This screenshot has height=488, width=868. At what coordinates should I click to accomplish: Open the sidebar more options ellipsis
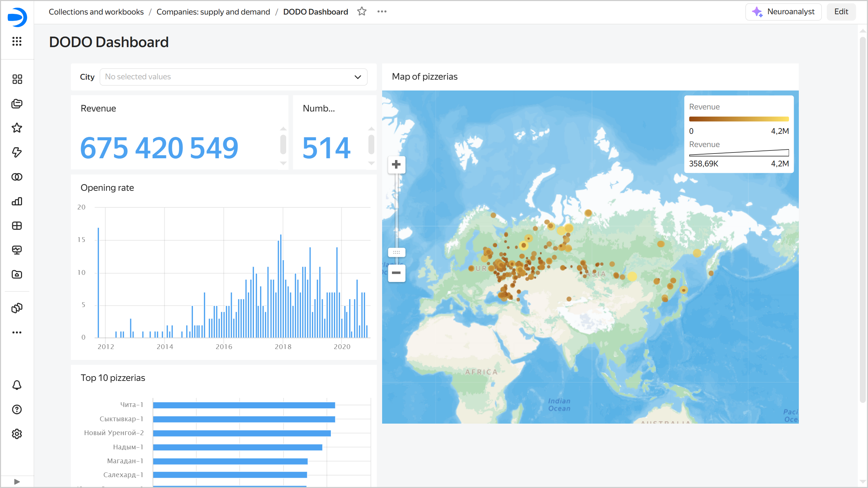17,332
